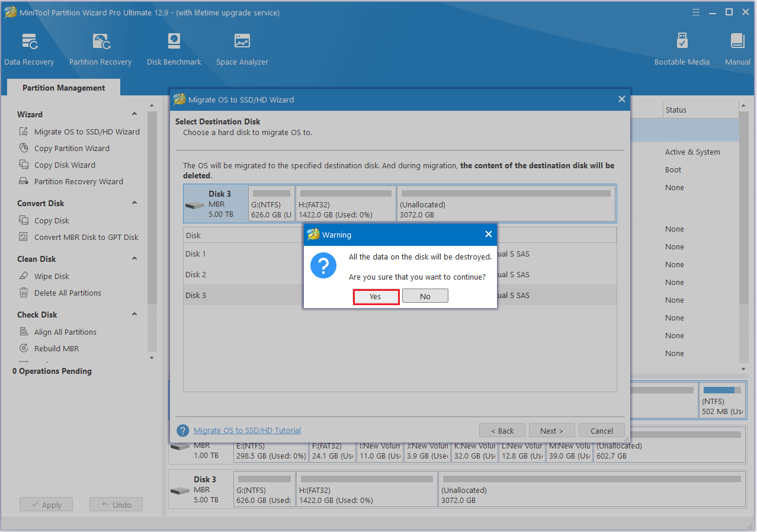This screenshot has width=757, height=532.
Task: Launch Partition Recovery from the toolbar
Action: 100,50
